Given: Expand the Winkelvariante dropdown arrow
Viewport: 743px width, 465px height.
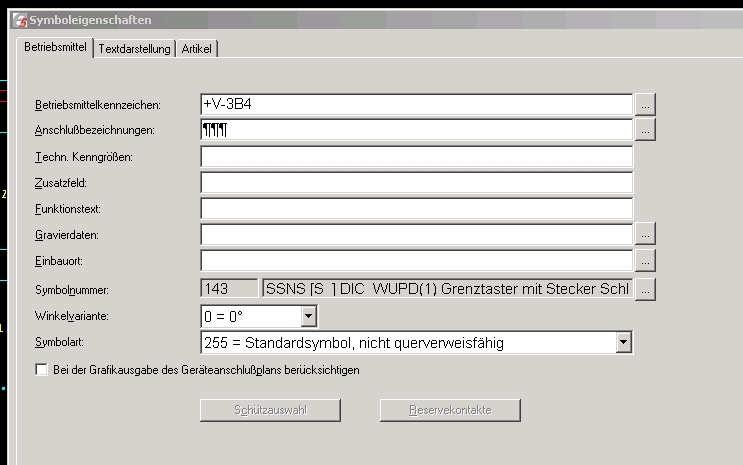Looking at the screenshot, I should tap(308, 316).
